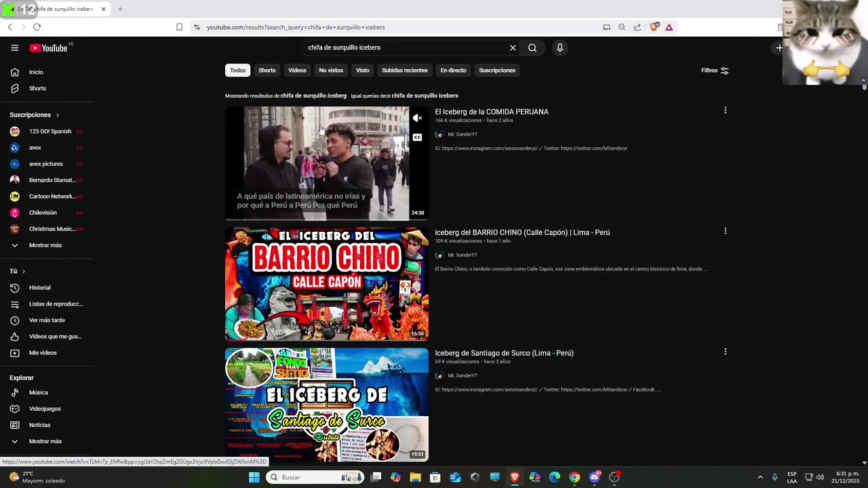Open Ver más tarde list
The width and height of the screenshot is (868, 488).
[45, 320]
